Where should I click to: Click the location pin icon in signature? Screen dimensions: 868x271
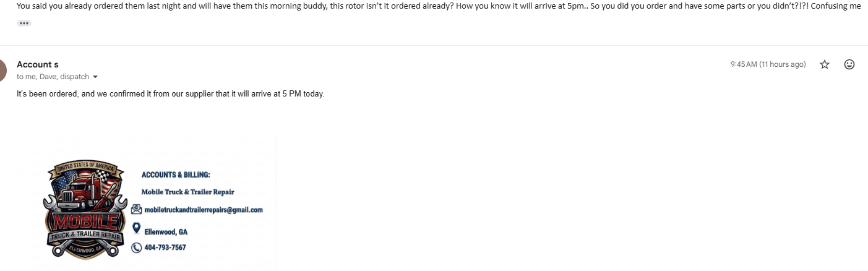tap(137, 228)
